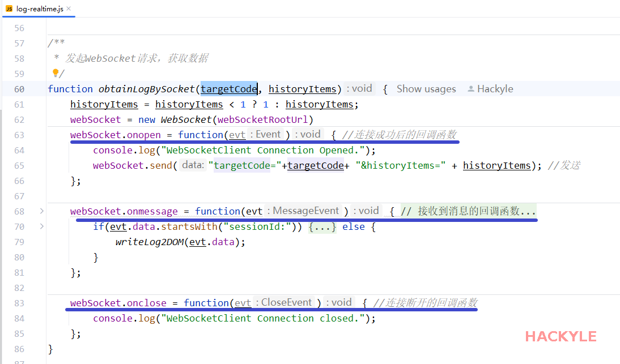Click line number 63 in the gutter

click(19, 135)
